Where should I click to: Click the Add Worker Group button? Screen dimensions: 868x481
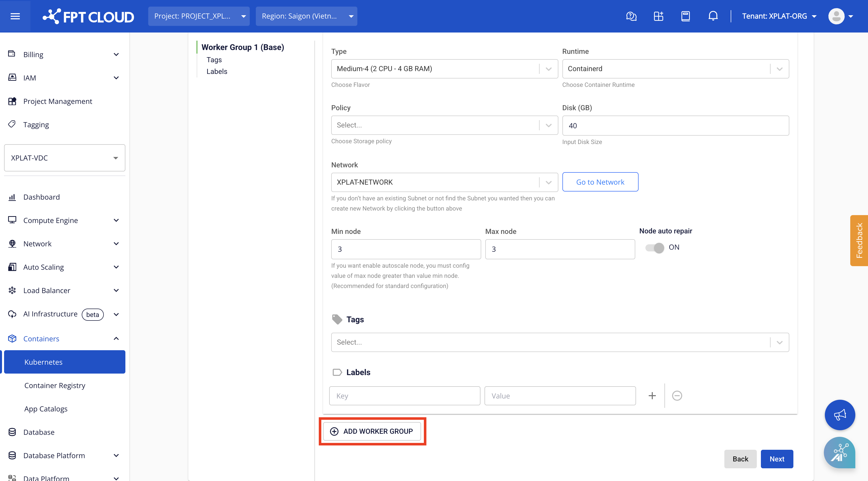[372, 431]
